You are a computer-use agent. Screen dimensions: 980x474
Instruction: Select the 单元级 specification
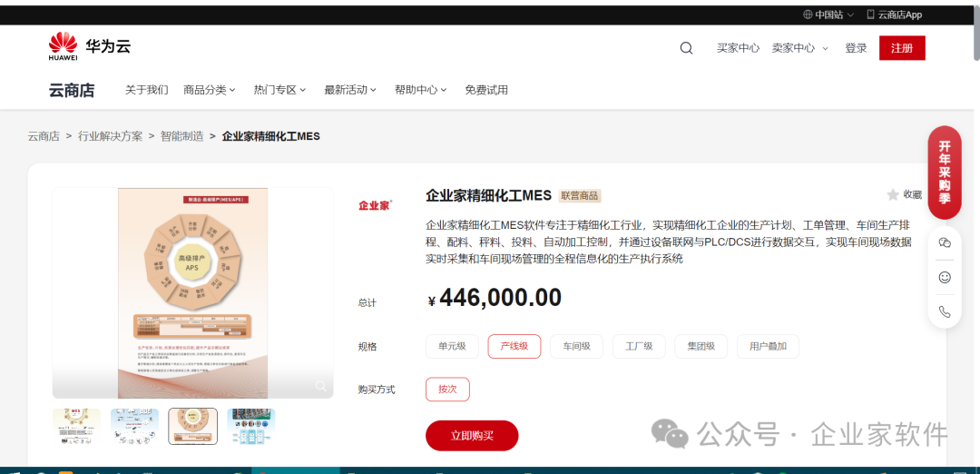(x=452, y=347)
